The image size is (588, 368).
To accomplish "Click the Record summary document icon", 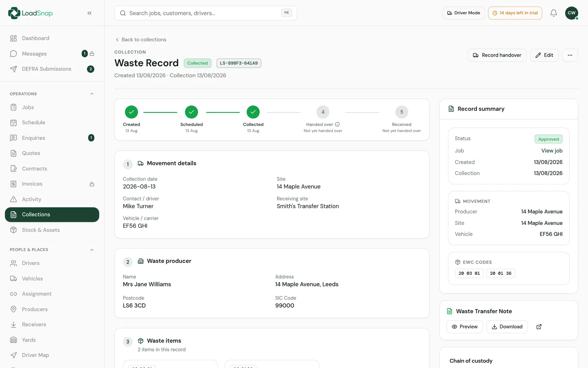I will pos(451,109).
